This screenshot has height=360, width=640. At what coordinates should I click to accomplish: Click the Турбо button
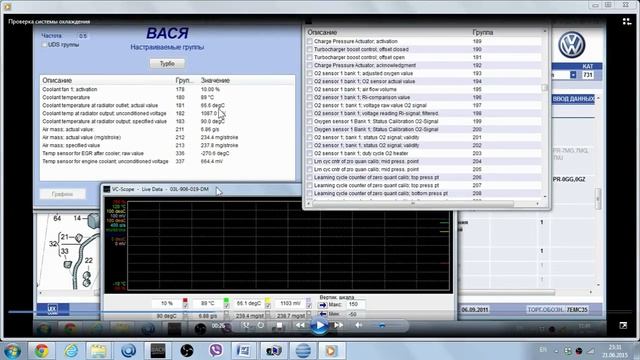(x=167, y=64)
